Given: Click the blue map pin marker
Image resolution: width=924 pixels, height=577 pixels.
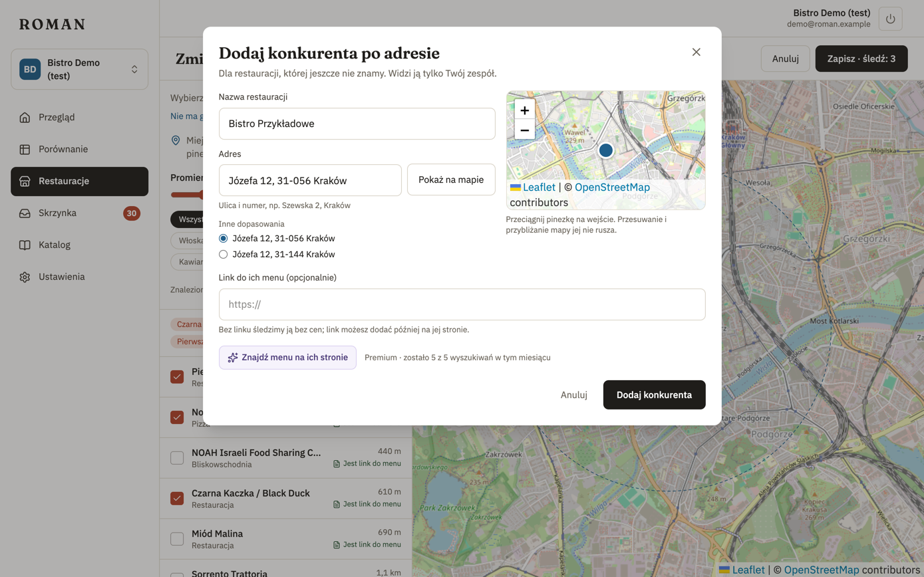Looking at the screenshot, I should coord(605,150).
